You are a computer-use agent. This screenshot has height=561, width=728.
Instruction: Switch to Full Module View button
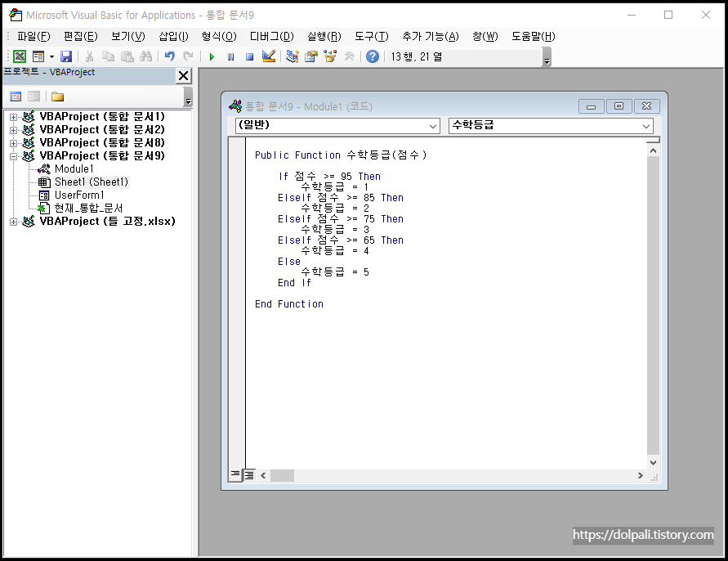click(x=249, y=474)
